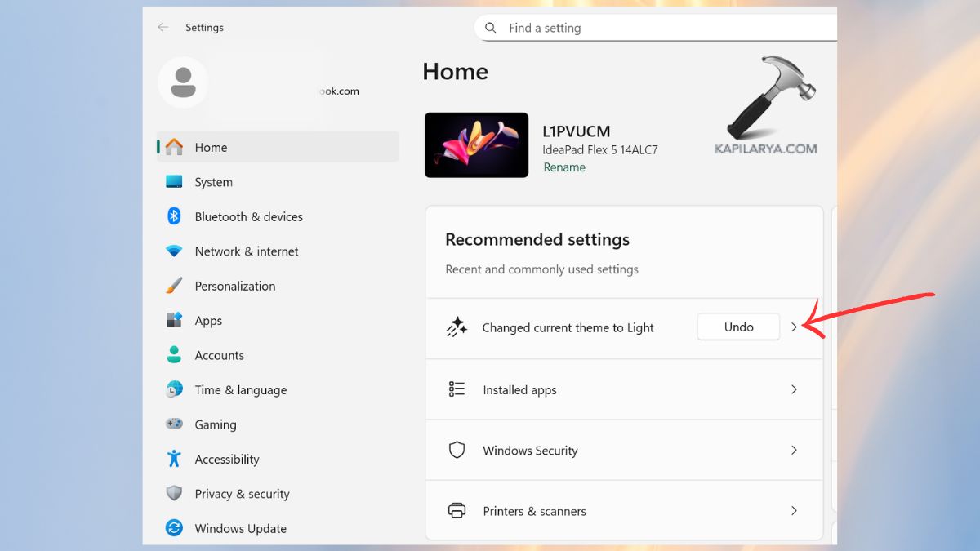Go to the Home section
The width and height of the screenshot is (980, 551).
(211, 147)
